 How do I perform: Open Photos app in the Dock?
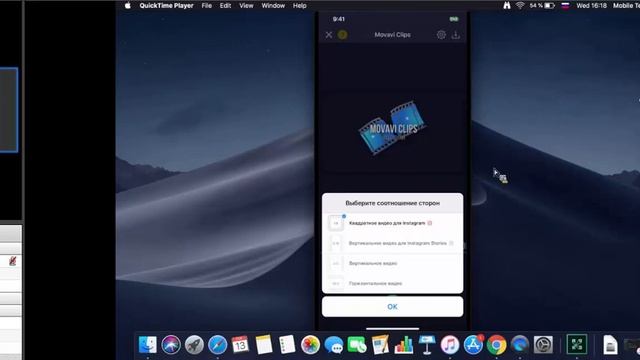310,345
